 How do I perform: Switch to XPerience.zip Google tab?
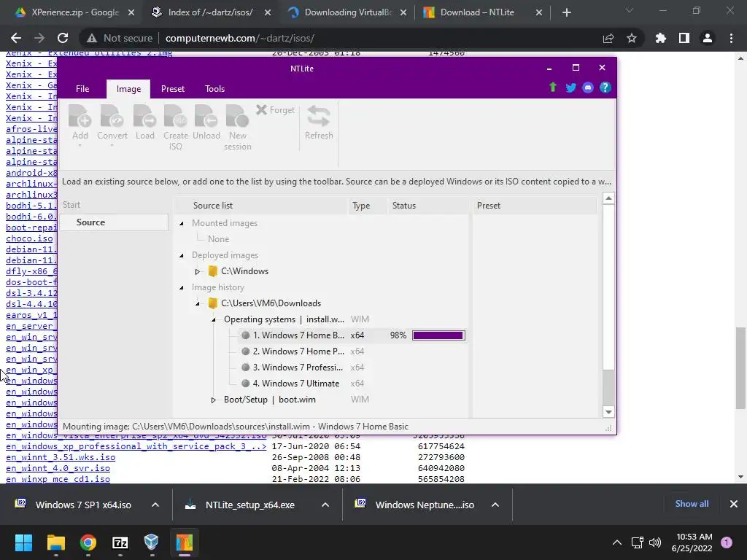pyautogui.click(x=74, y=12)
